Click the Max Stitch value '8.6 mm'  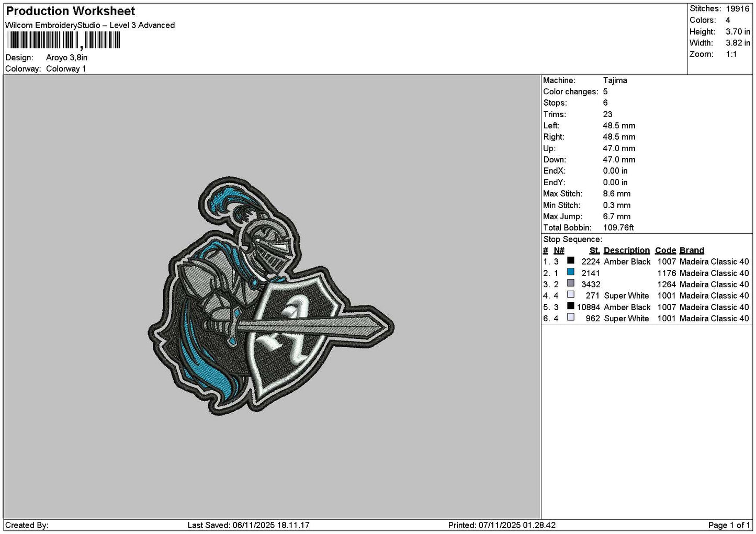click(x=617, y=194)
